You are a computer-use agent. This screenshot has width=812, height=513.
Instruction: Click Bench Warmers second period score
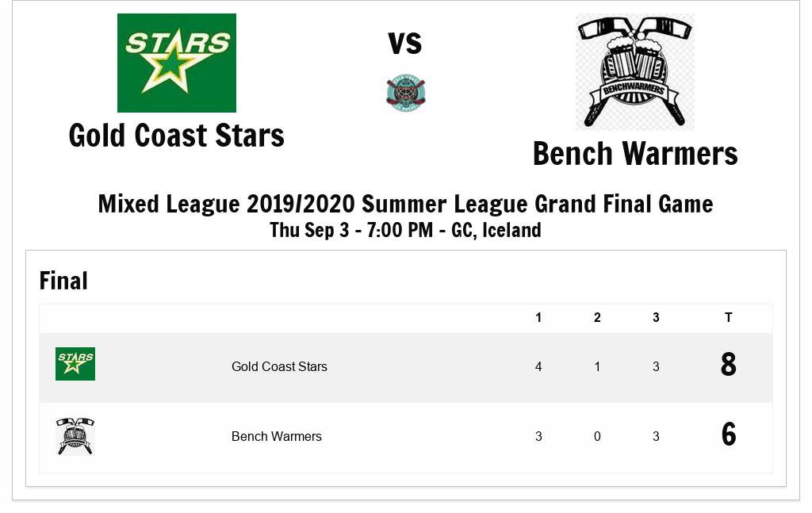tap(597, 436)
